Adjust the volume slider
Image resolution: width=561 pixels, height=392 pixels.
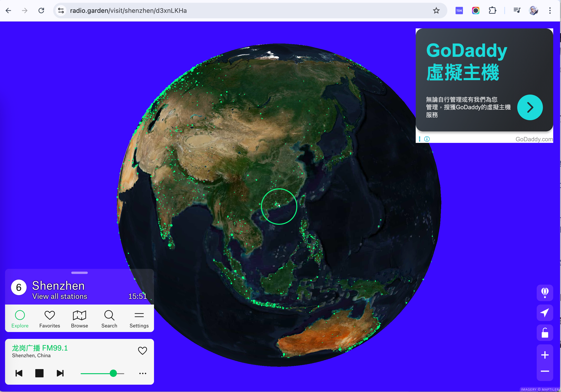[102, 373]
